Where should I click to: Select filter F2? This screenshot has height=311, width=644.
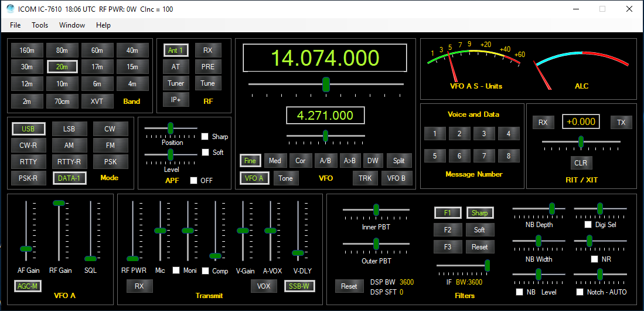(448, 230)
